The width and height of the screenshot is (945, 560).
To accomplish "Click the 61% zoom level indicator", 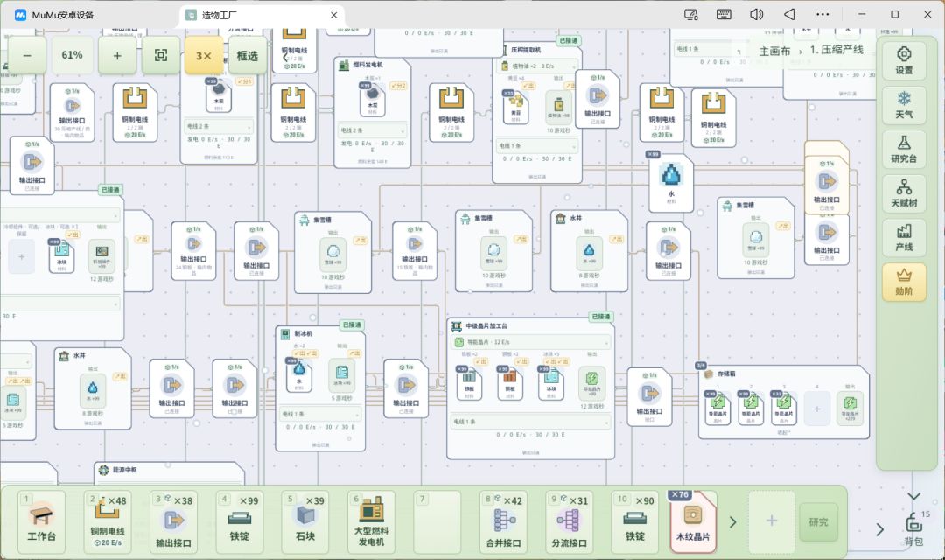I will (x=73, y=55).
